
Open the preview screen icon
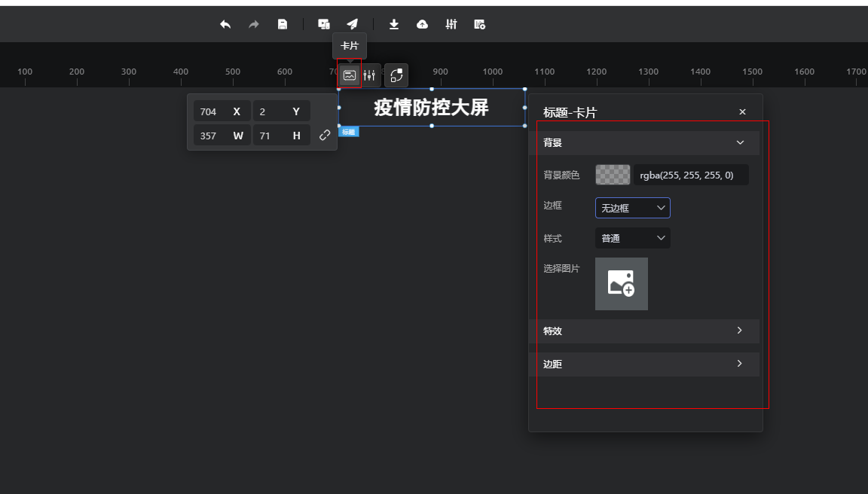(x=324, y=24)
